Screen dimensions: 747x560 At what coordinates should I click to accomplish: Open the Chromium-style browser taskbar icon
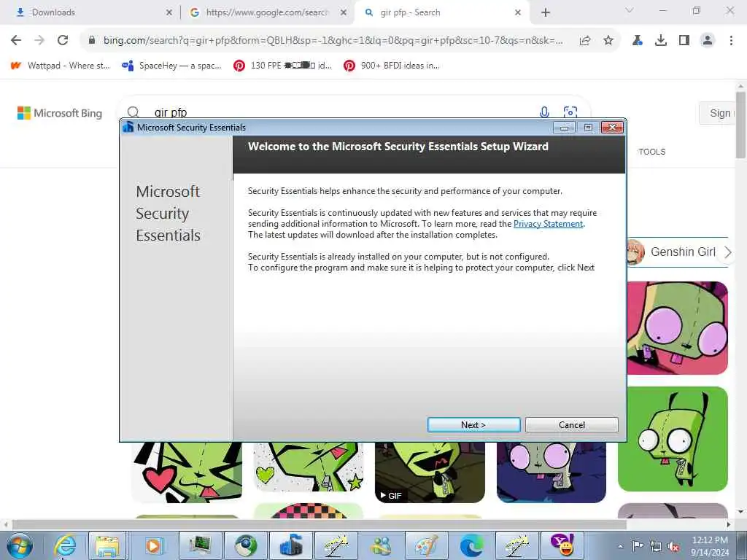click(246, 545)
